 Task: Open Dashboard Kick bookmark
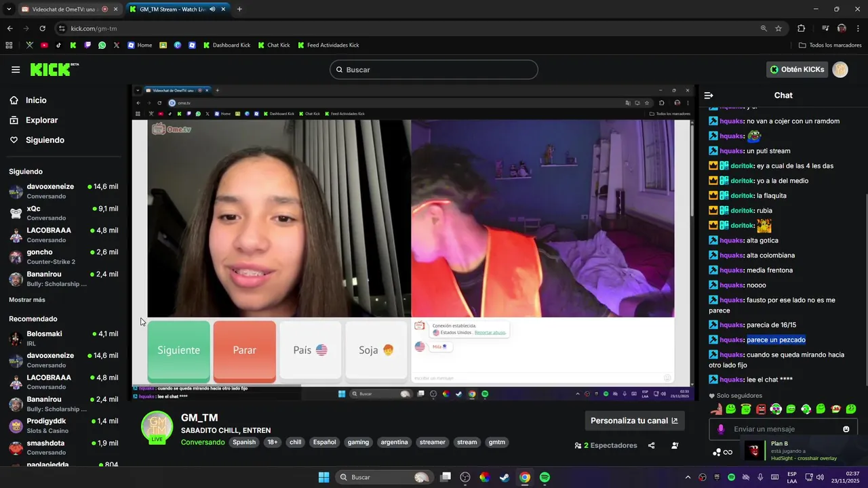pyautogui.click(x=226, y=45)
